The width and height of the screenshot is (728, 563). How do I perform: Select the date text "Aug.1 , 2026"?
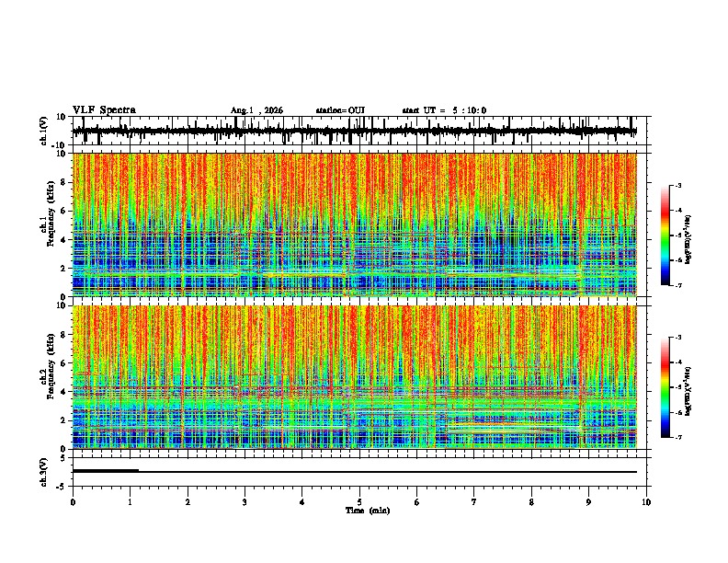click(256, 110)
